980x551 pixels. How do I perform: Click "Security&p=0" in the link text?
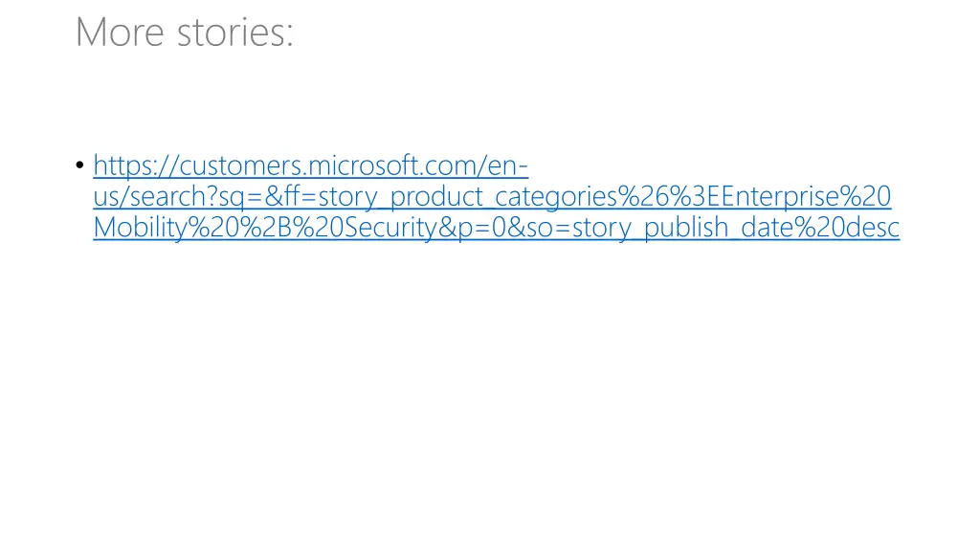[425, 228]
